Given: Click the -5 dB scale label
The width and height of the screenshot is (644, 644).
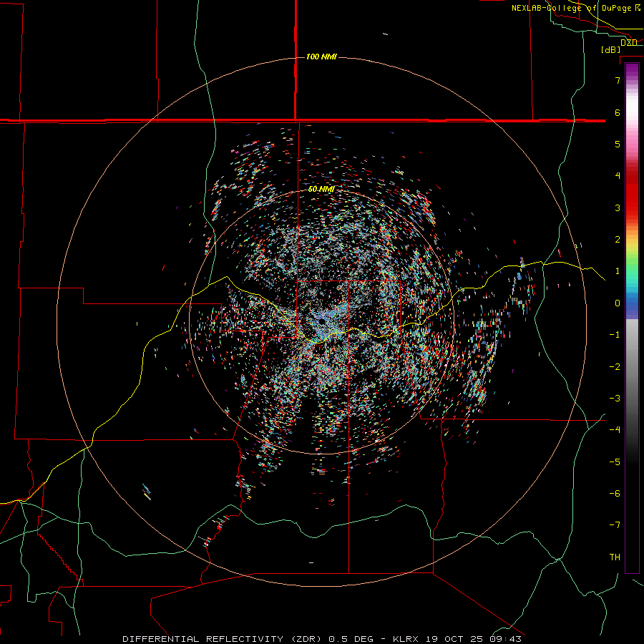Looking at the screenshot, I should [615, 462].
